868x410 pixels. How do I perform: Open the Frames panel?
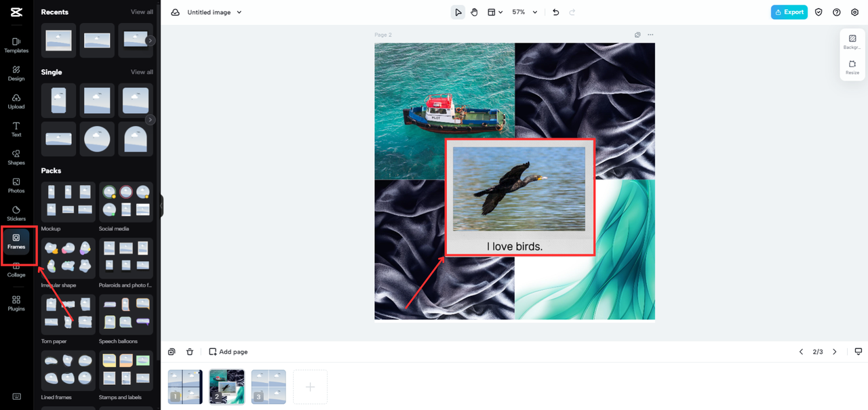tap(16, 241)
